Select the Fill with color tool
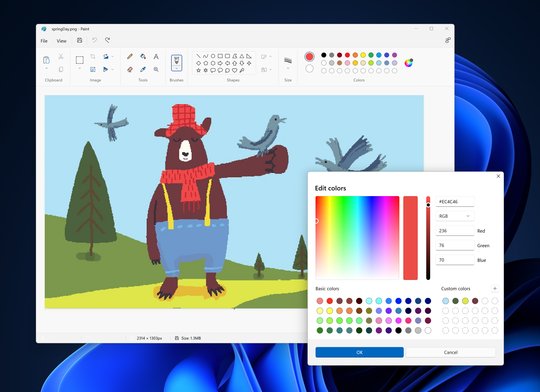Screen dimensions: 540x392 click(x=143, y=56)
